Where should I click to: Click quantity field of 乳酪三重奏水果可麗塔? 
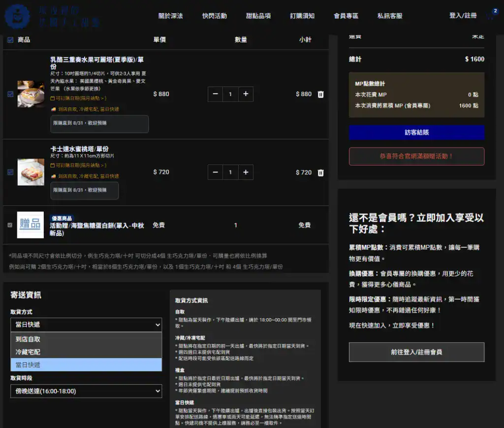pyautogui.click(x=230, y=94)
